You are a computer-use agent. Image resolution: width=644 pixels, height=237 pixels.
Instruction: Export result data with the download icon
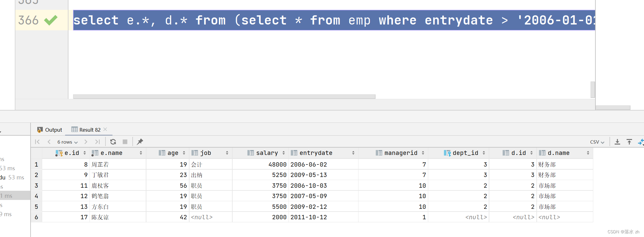(617, 142)
